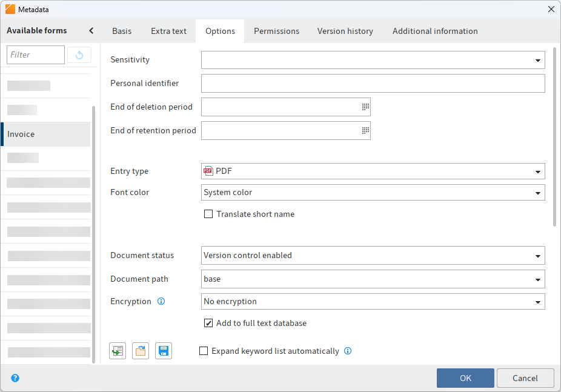Click the refresh icon next to Filter field
Screen dimensions: 561x392
(79, 55)
